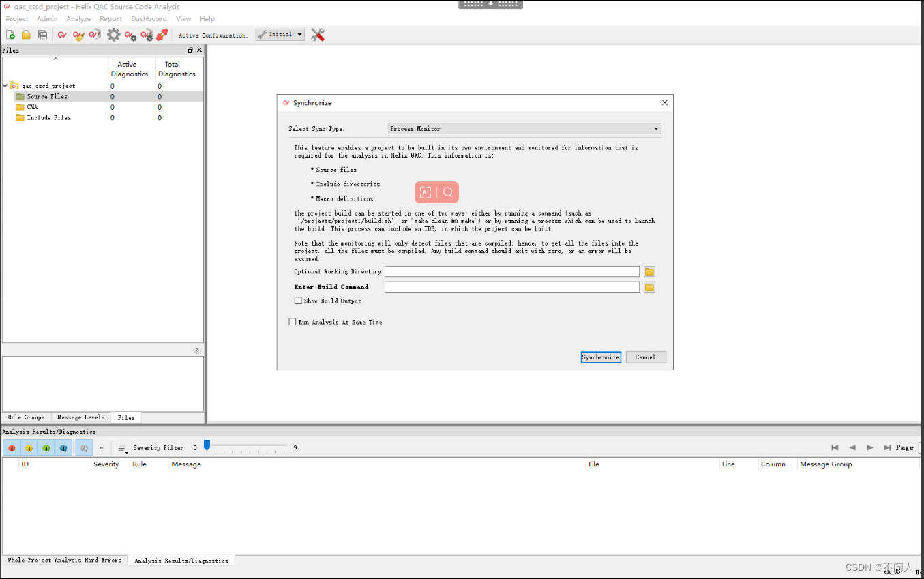Click the Optional Working Directory input field
924x579 pixels.
coord(512,271)
